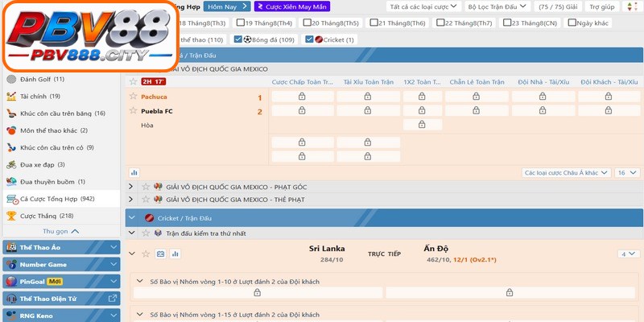Expand the RNG Keno menu
The image size is (644, 322).
(x=62, y=316)
